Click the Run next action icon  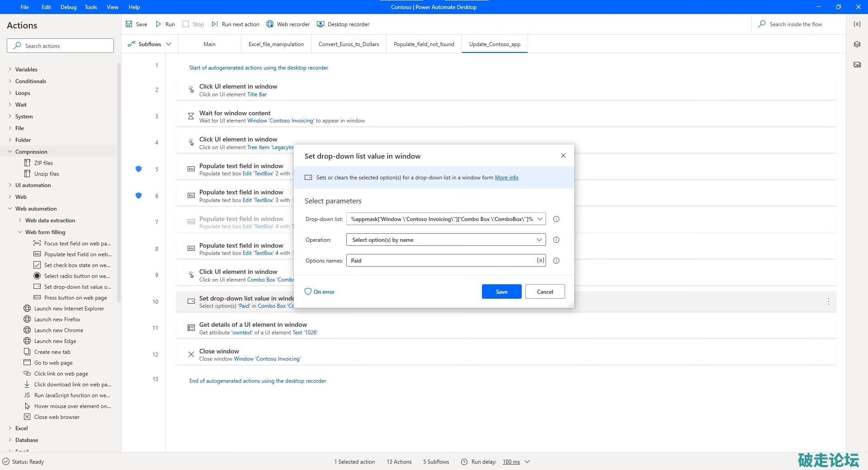coord(215,24)
